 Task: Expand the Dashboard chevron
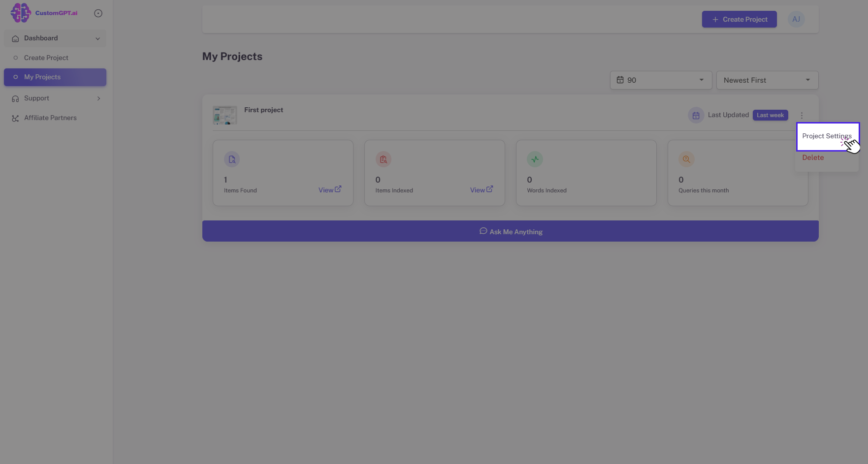(x=97, y=38)
